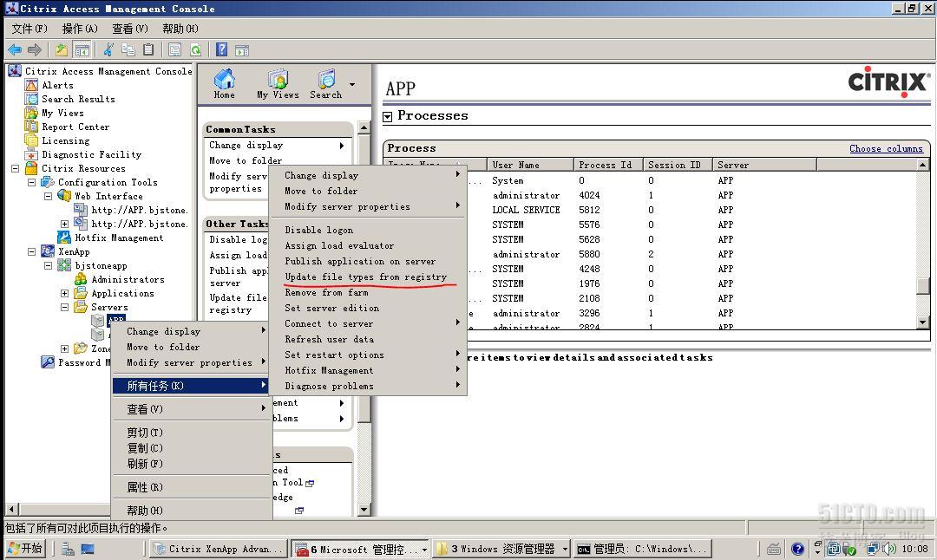Click the Paste clipboard toolbar icon
937x560 pixels.
[x=148, y=49]
